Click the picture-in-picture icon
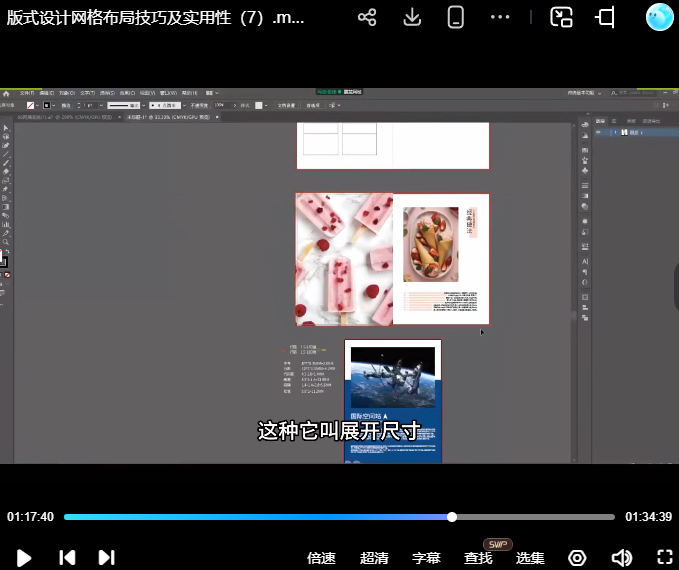This screenshot has height=570, width=679. pyautogui.click(x=562, y=18)
